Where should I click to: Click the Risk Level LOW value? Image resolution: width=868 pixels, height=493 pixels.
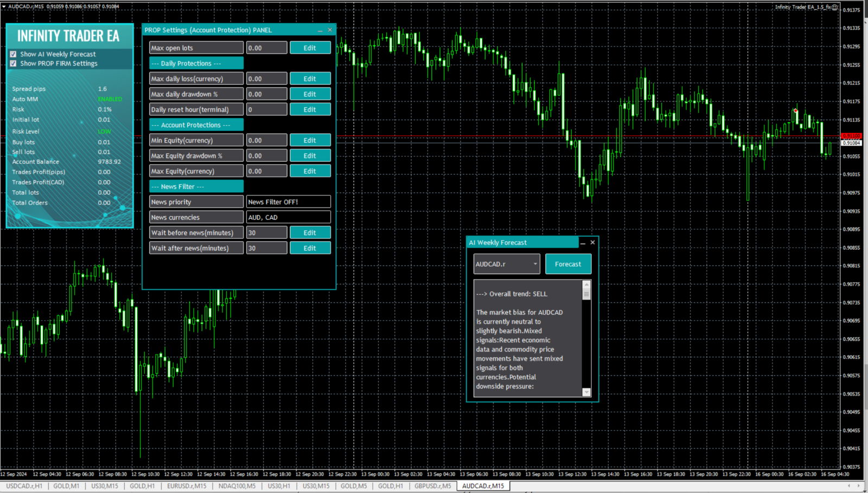(104, 131)
